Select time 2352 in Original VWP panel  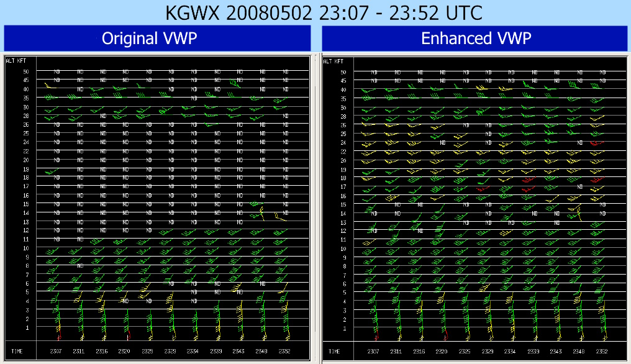(x=284, y=351)
